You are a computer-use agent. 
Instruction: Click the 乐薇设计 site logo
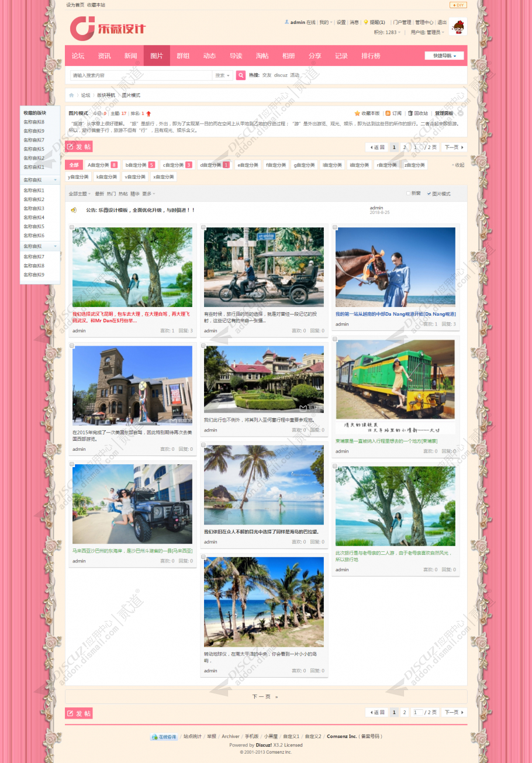pyautogui.click(x=108, y=29)
